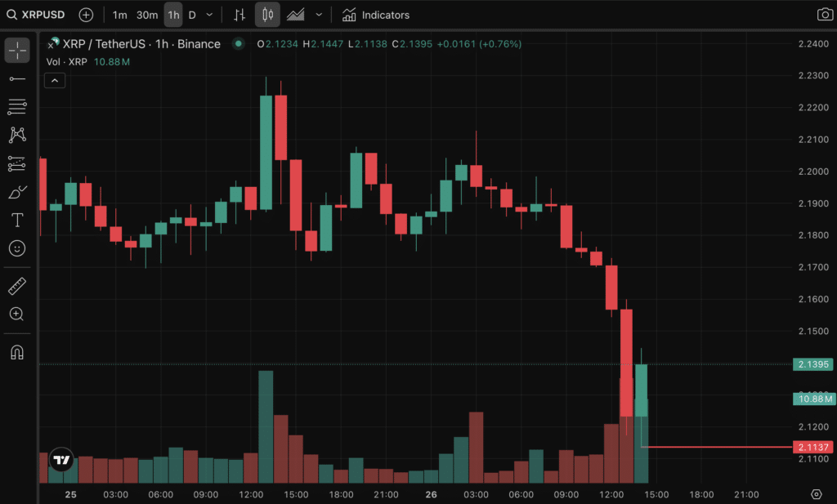Select the crosshair cursor tool
The image size is (837, 504).
[17, 51]
